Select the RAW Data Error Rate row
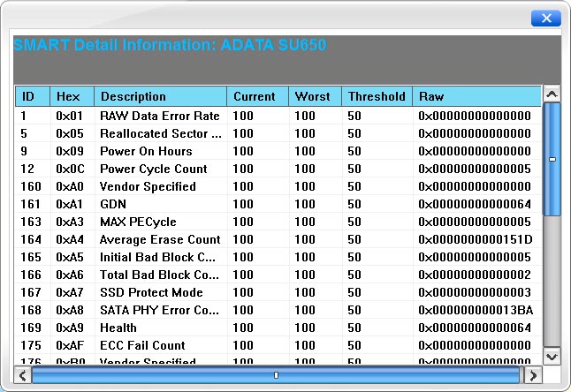 click(x=278, y=116)
